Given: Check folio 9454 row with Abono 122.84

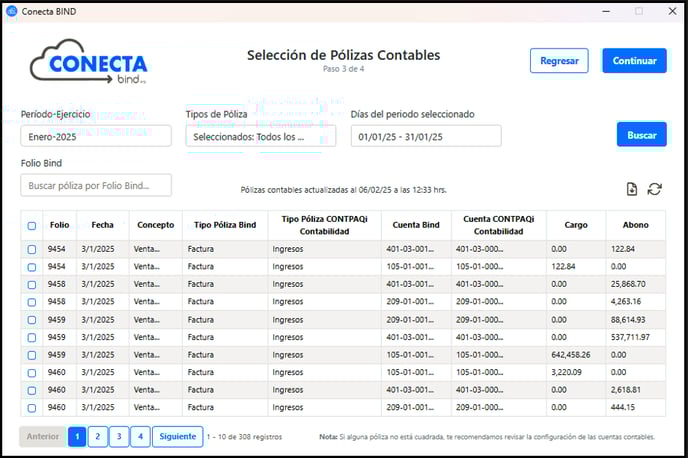Looking at the screenshot, I should 32,249.
